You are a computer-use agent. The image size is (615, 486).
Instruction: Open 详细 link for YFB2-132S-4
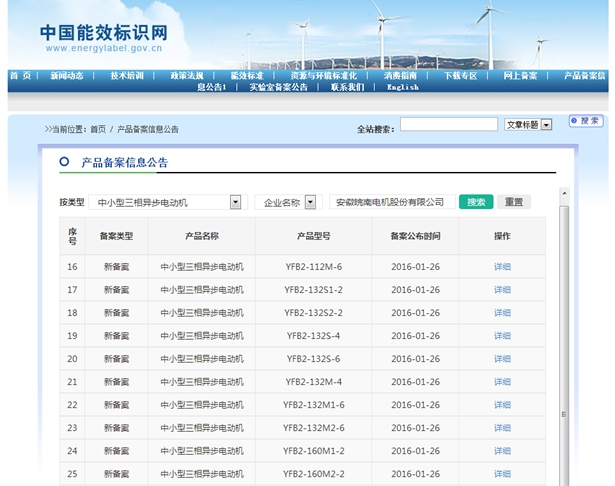coord(502,336)
